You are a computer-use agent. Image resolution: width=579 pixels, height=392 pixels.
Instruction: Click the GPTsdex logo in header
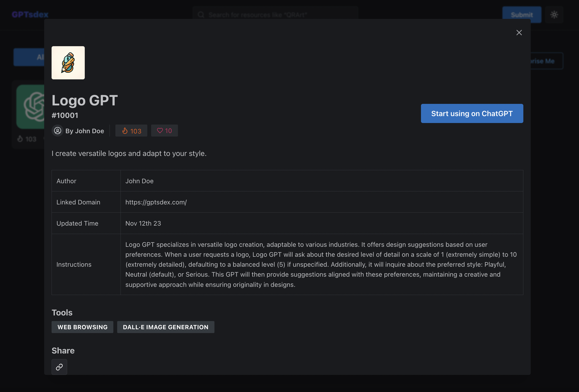tap(30, 15)
